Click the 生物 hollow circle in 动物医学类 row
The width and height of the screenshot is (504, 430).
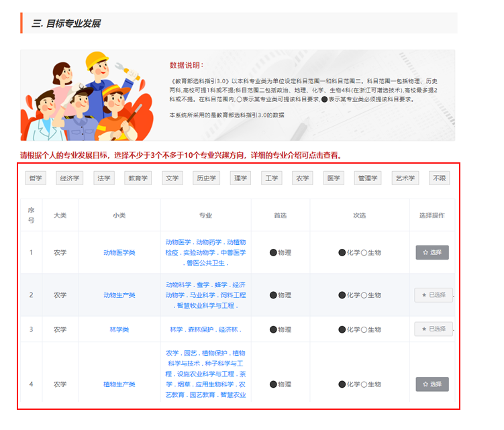pyautogui.click(x=364, y=253)
